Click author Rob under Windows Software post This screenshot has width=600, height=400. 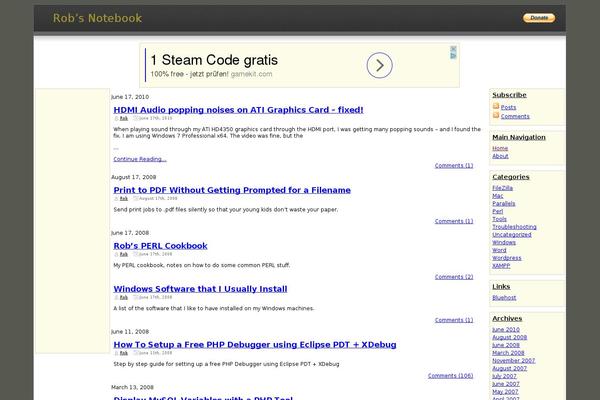[x=124, y=297]
